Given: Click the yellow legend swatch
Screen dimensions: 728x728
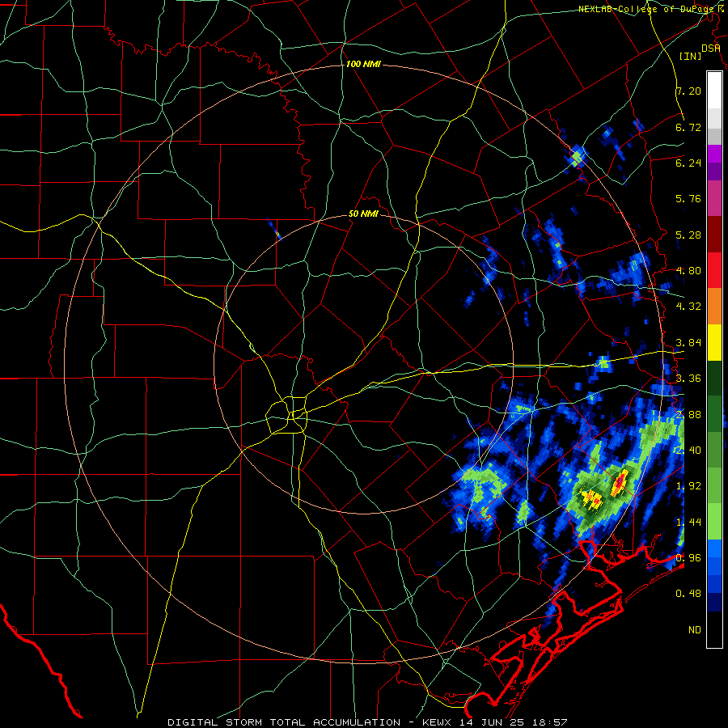Looking at the screenshot, I should (714, 342).
